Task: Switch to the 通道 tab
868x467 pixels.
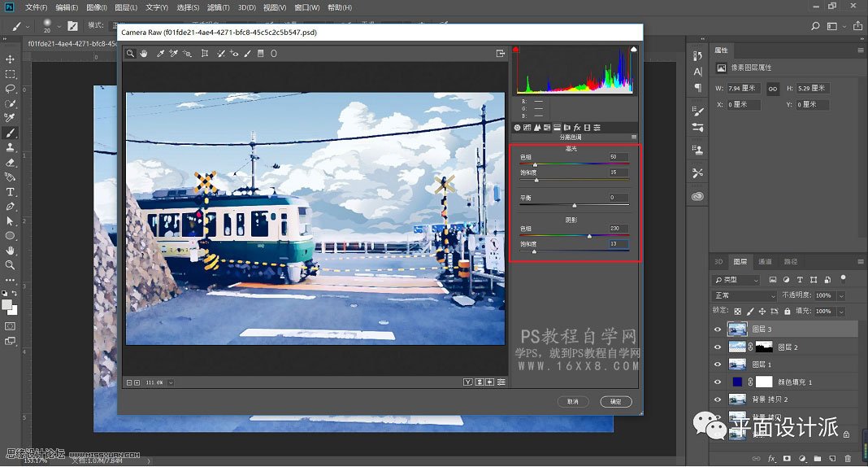Action: (765, 261)
